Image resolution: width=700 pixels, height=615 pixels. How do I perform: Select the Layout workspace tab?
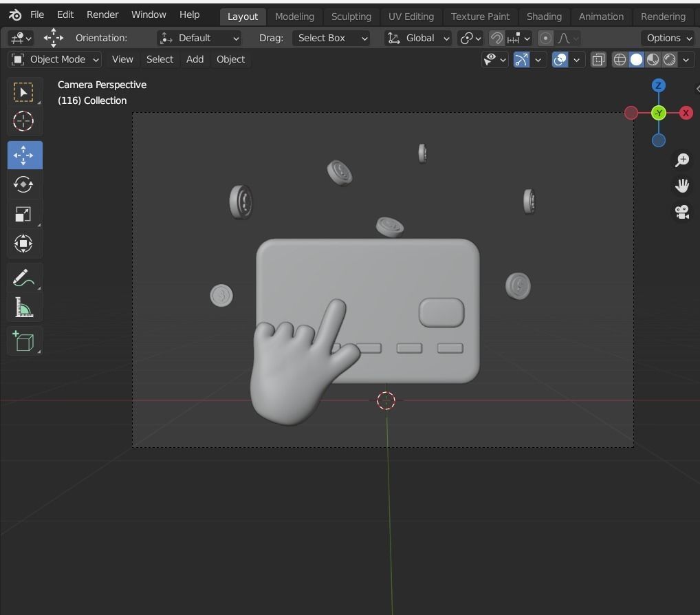click(x=243, y=17)
